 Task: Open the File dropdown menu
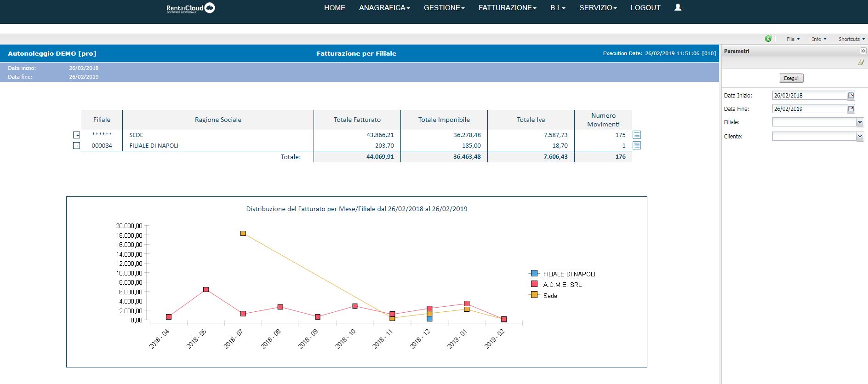pos(793,39)
